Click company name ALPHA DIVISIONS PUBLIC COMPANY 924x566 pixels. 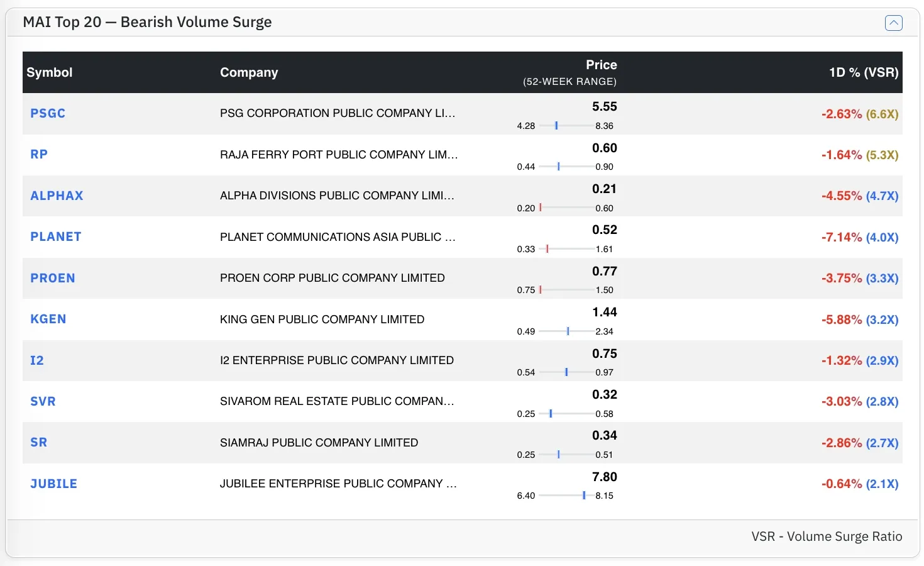[337, 196]
